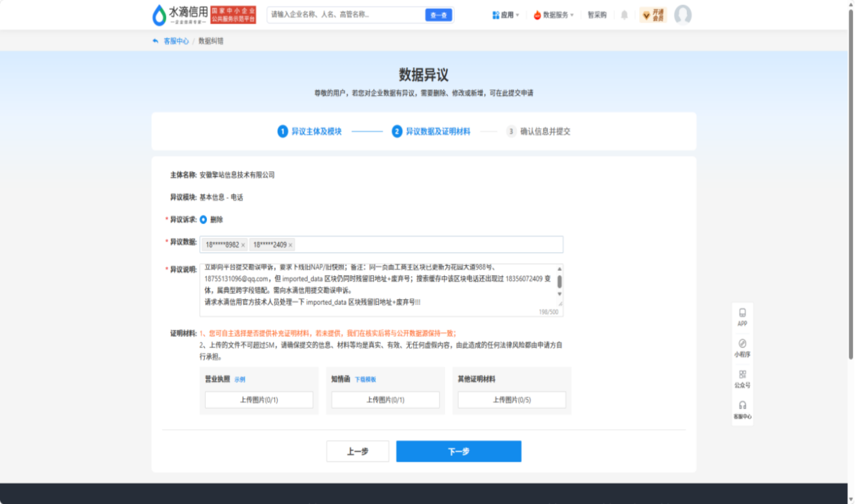Click the 下一步 button

point(458,451)
